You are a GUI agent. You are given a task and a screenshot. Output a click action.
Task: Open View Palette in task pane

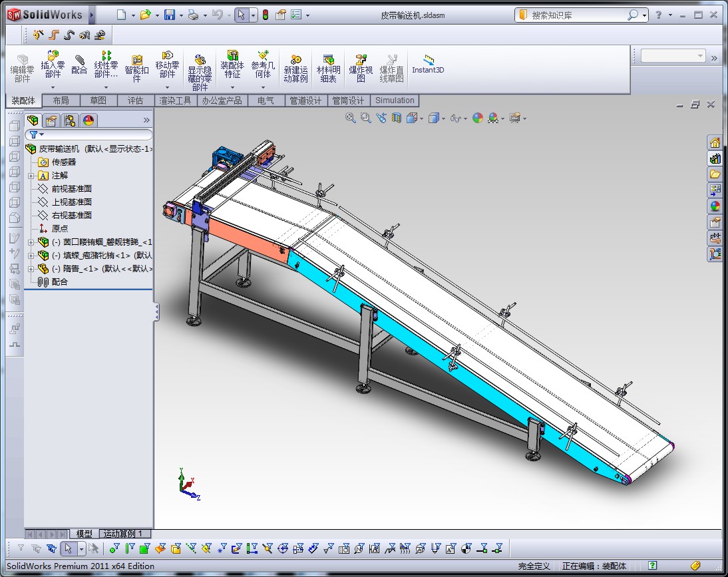[x=715, y=190]
